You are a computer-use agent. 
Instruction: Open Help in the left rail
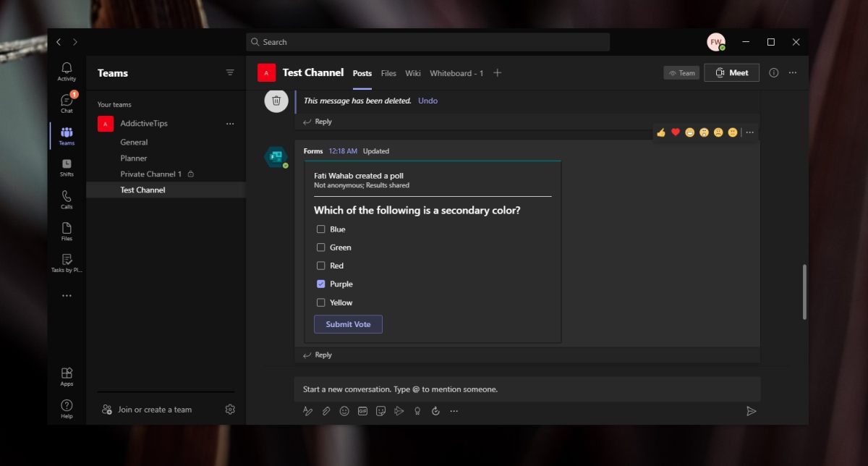tap(67, 409)
